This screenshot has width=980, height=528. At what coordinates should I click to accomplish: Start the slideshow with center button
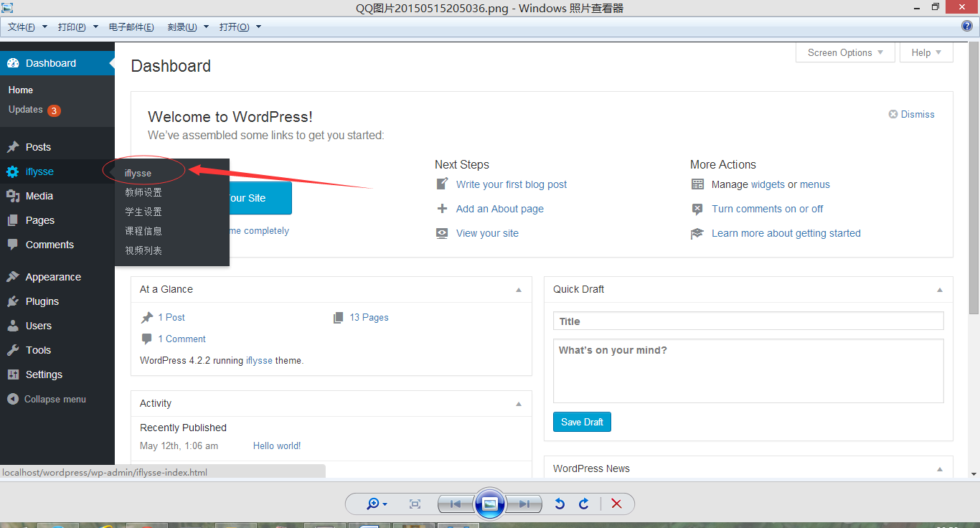click(x=490, y=504)
